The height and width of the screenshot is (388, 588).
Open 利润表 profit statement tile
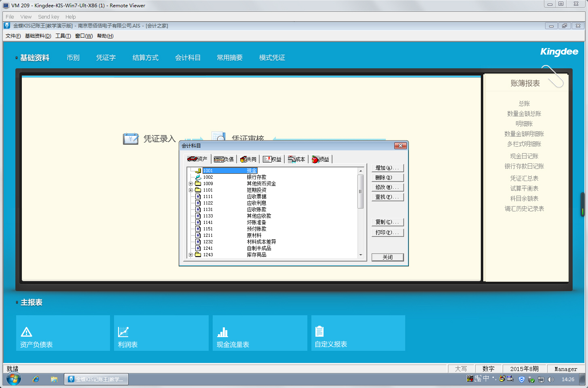(x=161, y=333)
